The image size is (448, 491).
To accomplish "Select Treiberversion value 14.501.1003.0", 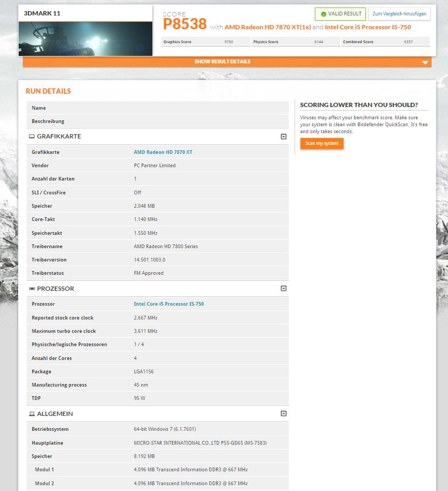I will tap(150, 260).
